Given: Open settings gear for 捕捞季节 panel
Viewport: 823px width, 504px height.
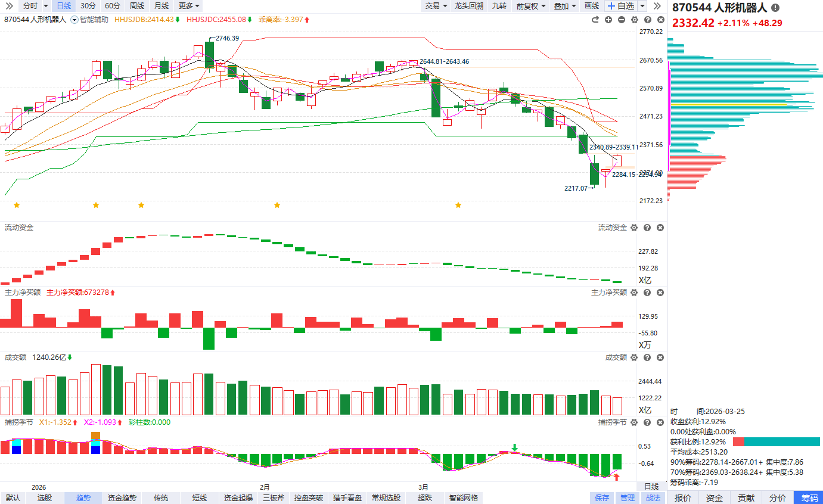Looking at the screenshot, I should point(634,422).
